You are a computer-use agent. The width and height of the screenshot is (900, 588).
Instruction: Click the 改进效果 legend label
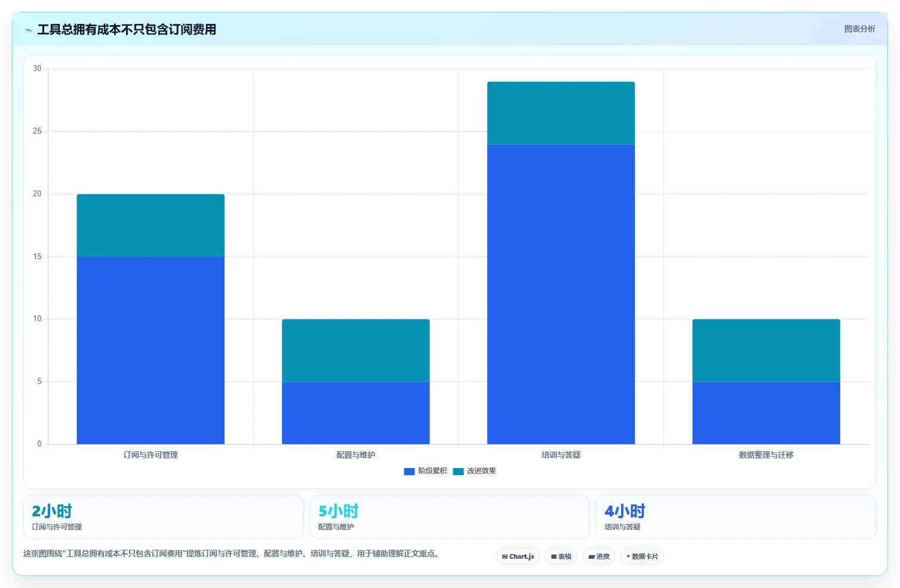click(481, 471)
